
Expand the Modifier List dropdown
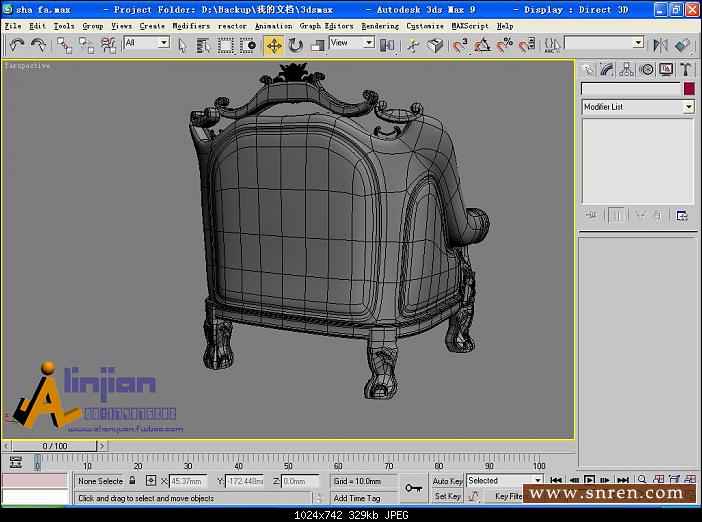click(688, 107)
